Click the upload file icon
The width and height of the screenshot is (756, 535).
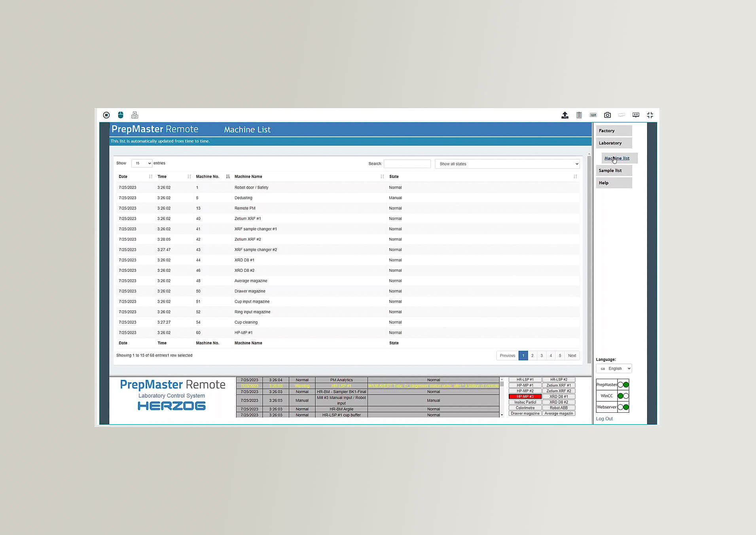pyautogui.click(x=565, y=115)
